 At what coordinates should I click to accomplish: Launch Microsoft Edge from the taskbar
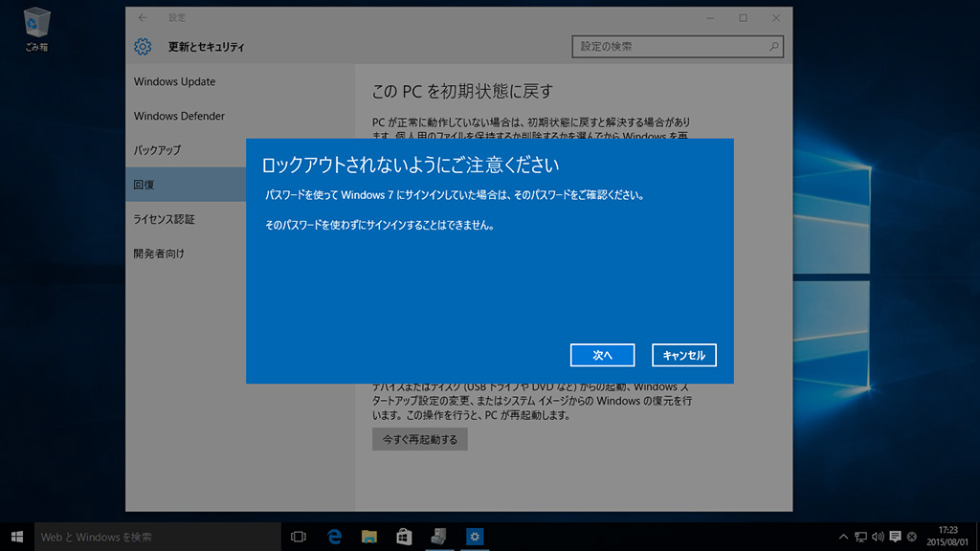(x=335, y=537)
